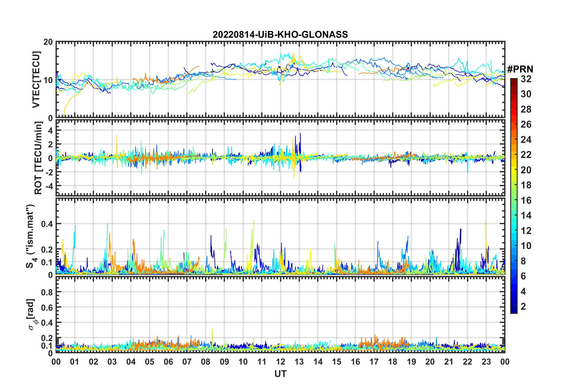Click the plot title 20220814-UiB-KHO-GLONASS
Screen dimensions: 561x392
tap(280, 34)
